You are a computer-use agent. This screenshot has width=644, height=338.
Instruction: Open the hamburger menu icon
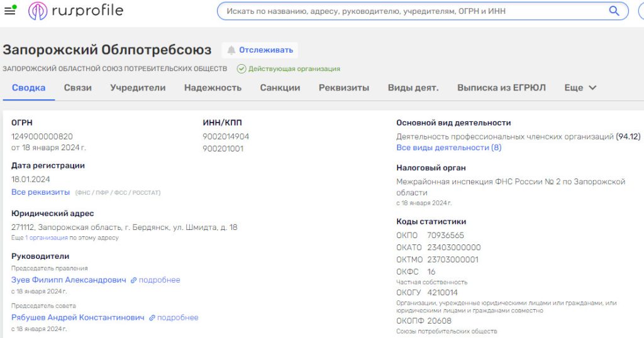click(9, 11)
